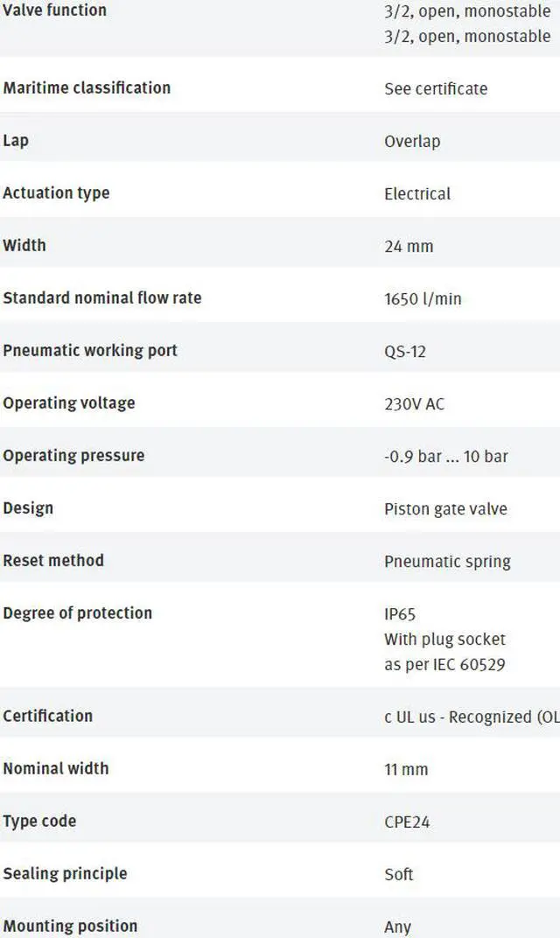The height and width of the screenshot is (938, 560).
Task: Click the "Maritime classification" label
Action: click(x=87, y=87)
